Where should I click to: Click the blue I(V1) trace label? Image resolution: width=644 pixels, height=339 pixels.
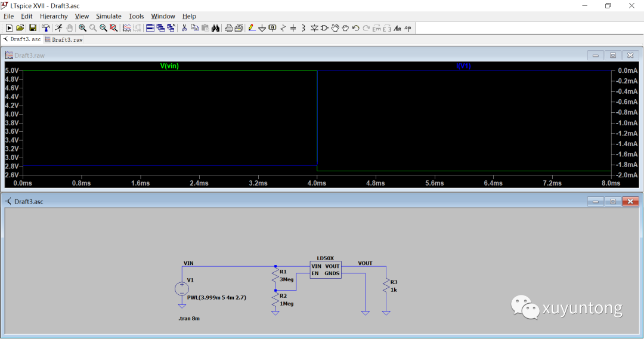click(463, 66)
